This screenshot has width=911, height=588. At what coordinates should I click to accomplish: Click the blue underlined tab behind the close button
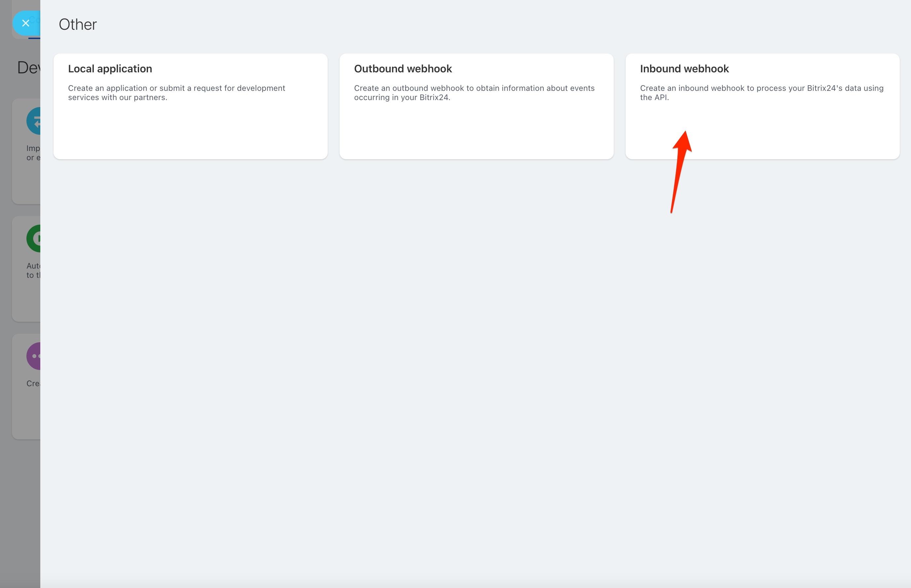coord(34,38)
